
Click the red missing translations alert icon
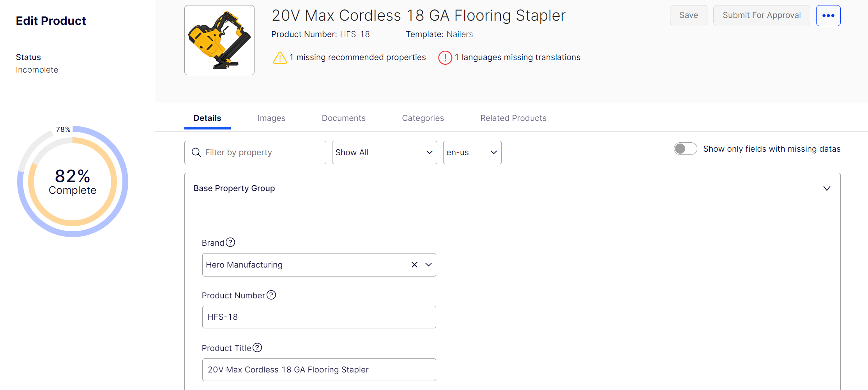(445, 58)
